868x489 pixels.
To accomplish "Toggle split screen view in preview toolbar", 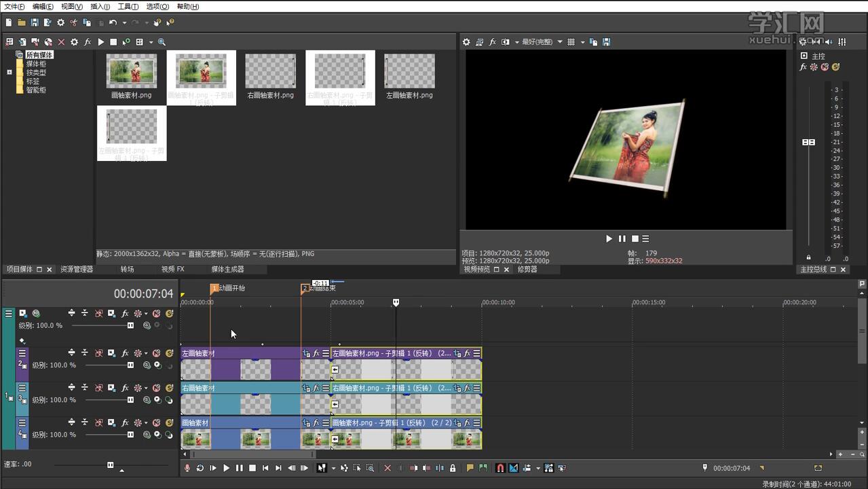I will point(505,42).
